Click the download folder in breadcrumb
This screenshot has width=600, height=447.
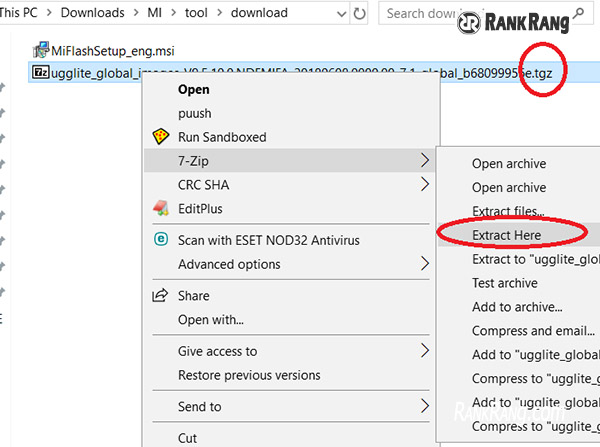coord(259,13)
